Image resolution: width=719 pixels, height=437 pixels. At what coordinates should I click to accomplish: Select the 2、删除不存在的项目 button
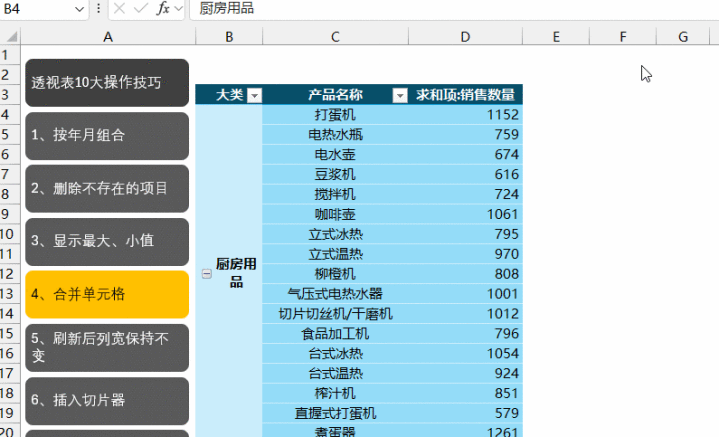click(107, 188)
